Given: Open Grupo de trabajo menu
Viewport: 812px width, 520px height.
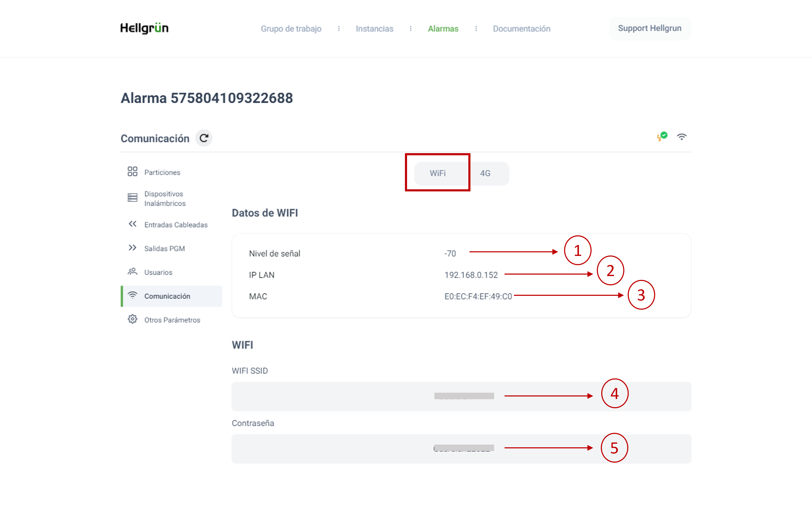Looking at the screenshot, I should [291, 29].
